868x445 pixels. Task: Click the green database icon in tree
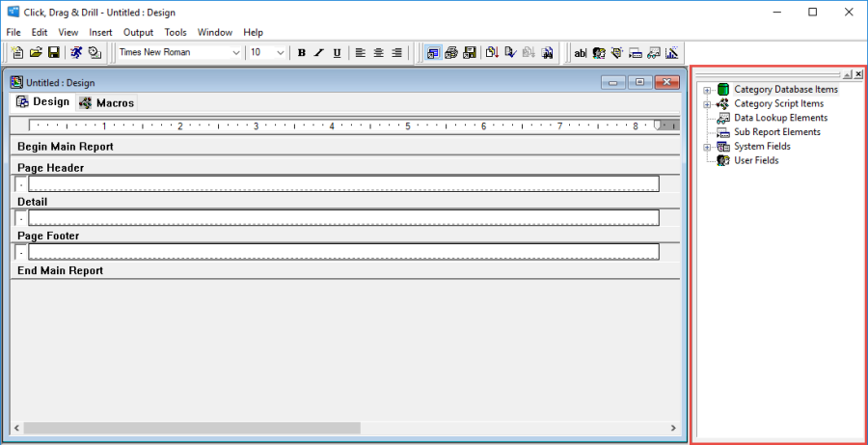tap(723, 90)
